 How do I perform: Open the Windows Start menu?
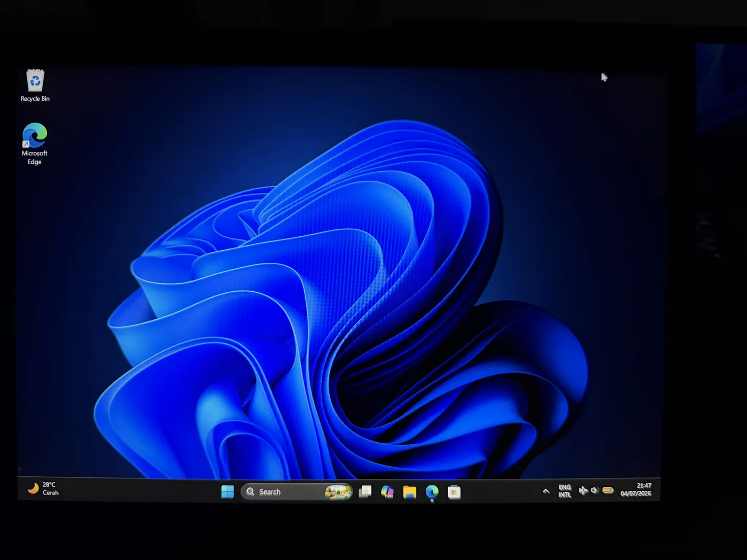click(228, 492)
